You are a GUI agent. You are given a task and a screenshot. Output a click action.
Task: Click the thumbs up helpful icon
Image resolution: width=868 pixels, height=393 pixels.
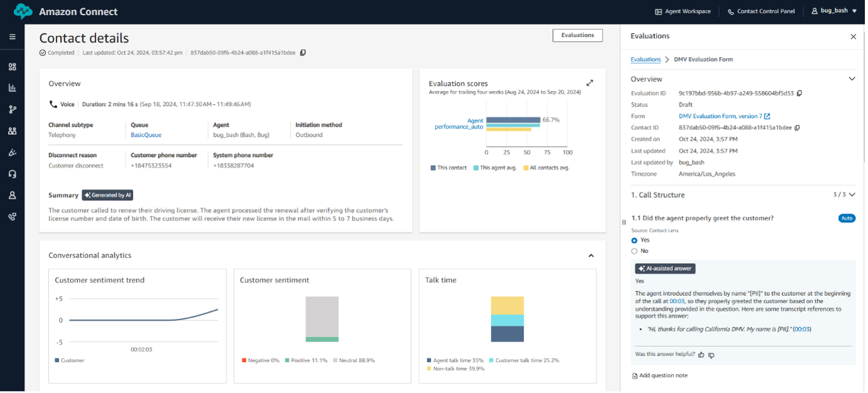click(701, 355)
